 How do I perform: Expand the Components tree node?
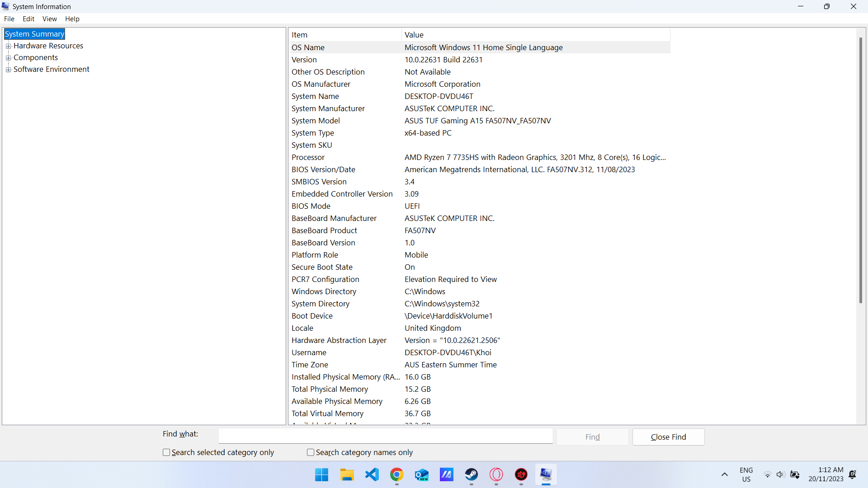point(8,58)
